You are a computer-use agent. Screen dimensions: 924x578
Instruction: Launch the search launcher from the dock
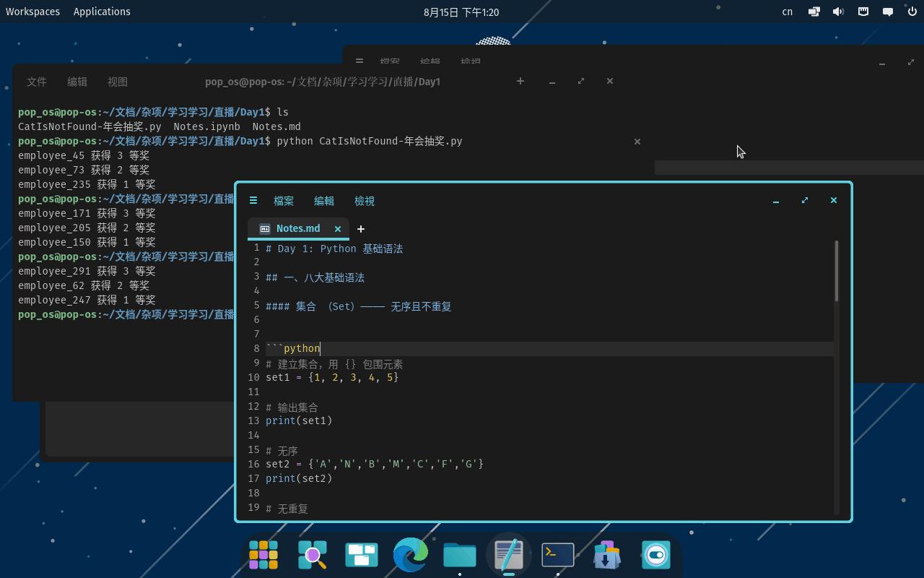click(x=313, y=555)
